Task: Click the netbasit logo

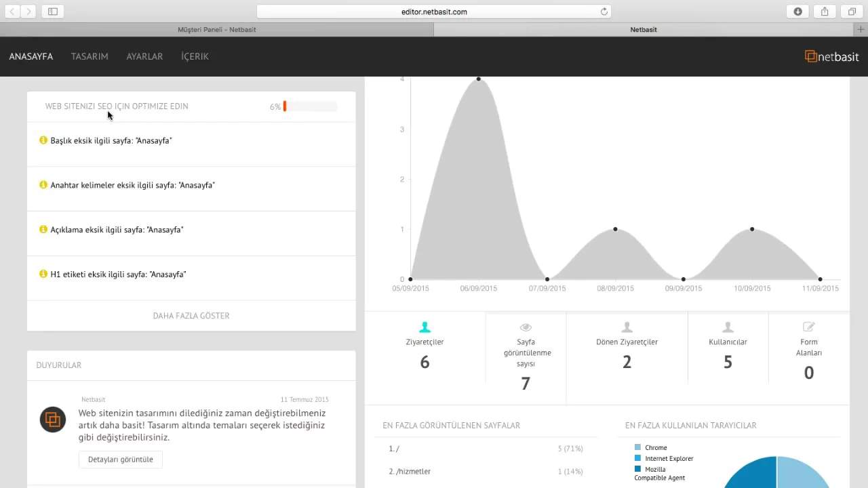Action: [831, 57]
